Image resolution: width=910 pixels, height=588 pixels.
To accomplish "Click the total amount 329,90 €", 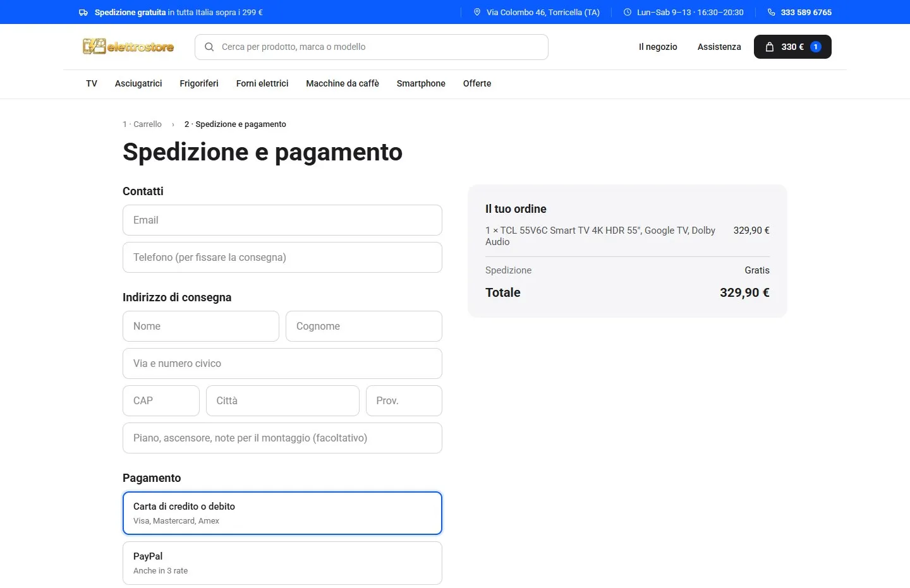I will click(744, 292).
